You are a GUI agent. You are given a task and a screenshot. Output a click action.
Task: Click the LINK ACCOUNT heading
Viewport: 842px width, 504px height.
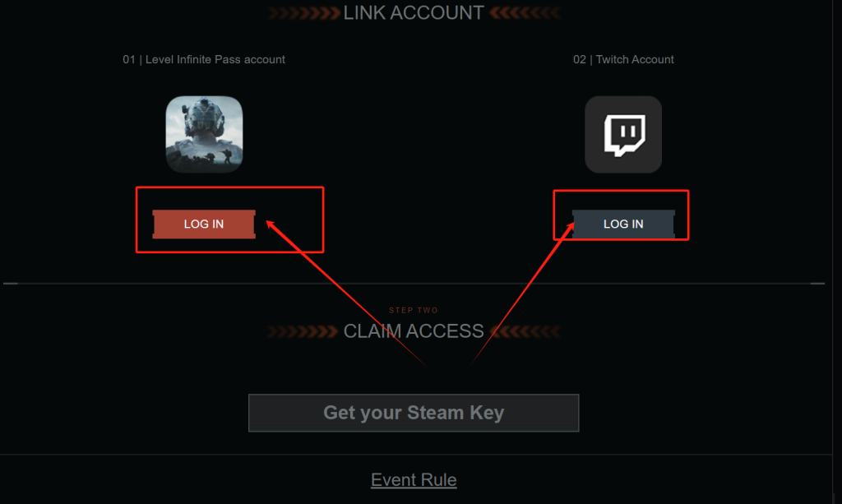point(414,13)
